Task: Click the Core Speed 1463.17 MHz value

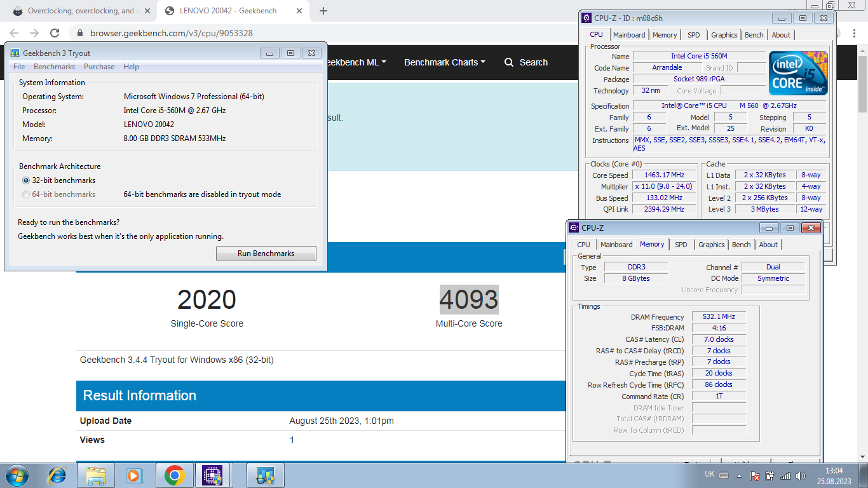Action: click(x=663, y=175)
